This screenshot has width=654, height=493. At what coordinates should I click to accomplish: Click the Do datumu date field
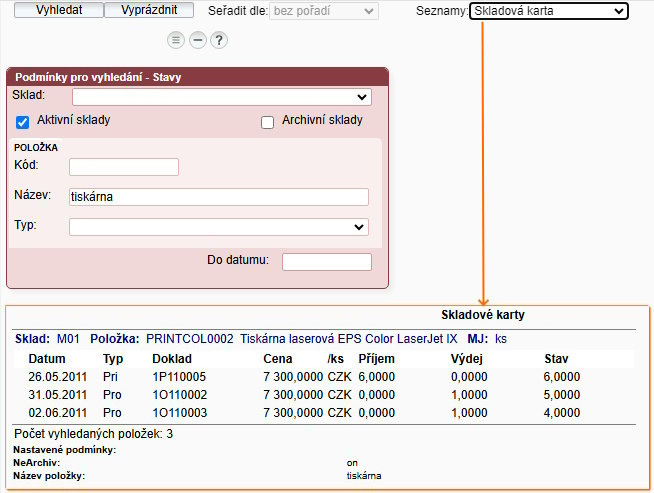326,262
